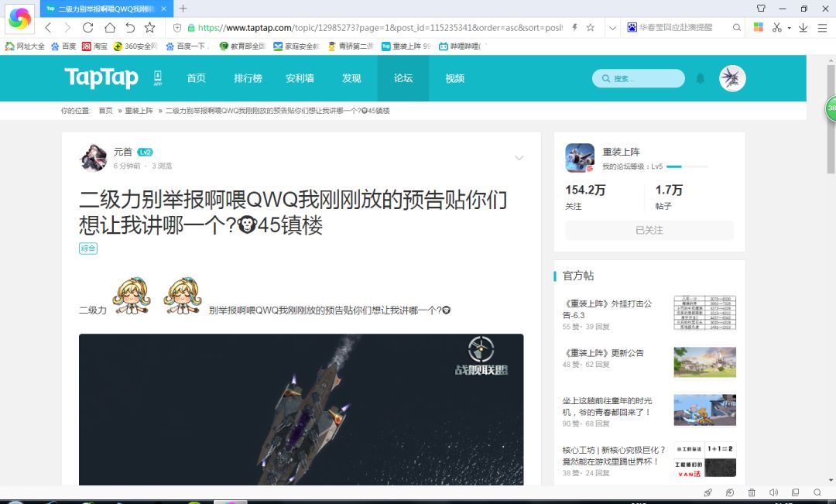Viewport: 836px width, 504px height.
Task: Click 重装上阵 breadcrumb link
Action: (139, 111)
